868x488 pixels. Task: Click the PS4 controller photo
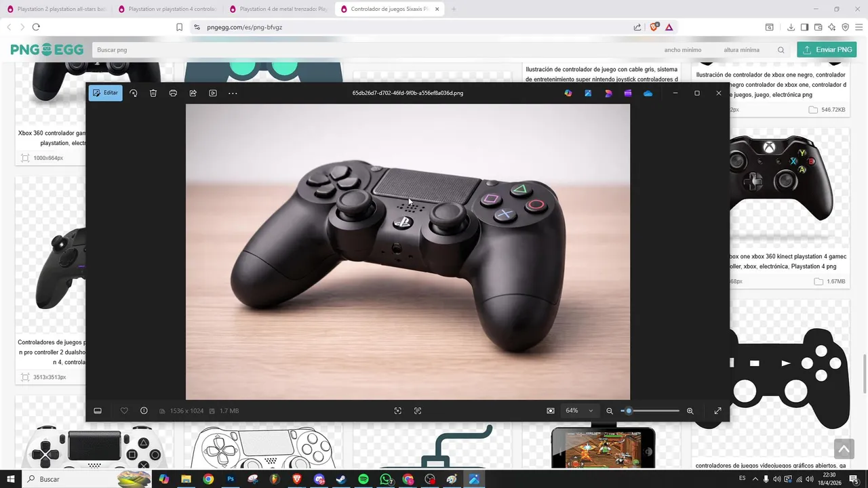408,251
